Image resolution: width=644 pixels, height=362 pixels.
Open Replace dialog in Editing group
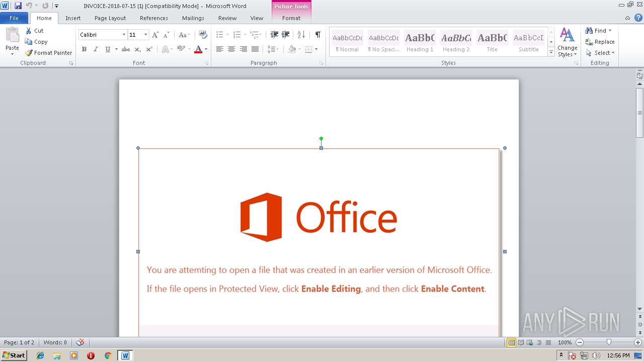point(600,42)
